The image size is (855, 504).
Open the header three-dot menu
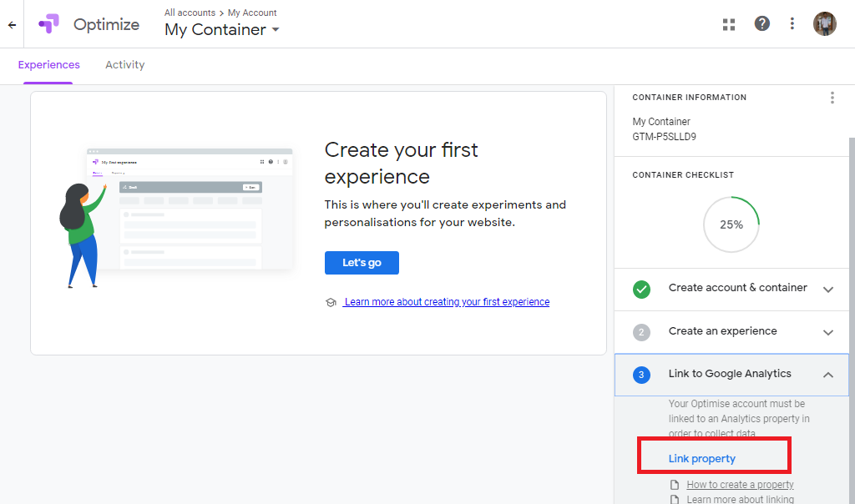(792, 23)
